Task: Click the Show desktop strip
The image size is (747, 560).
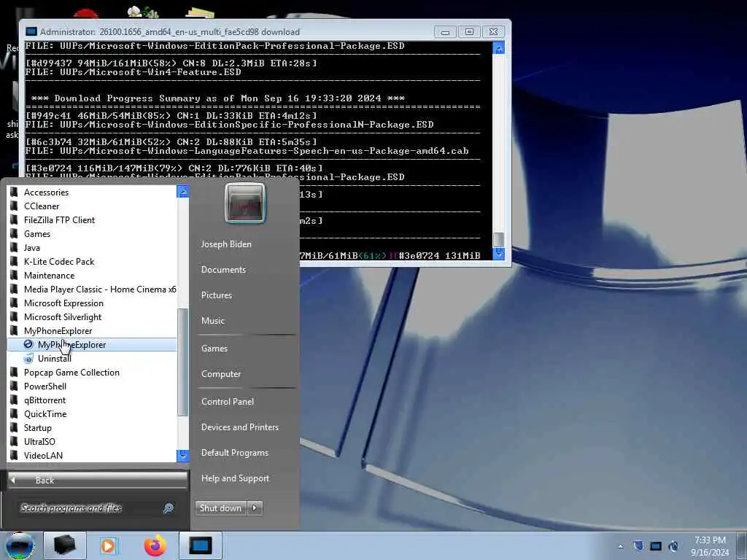Action: 742,545
